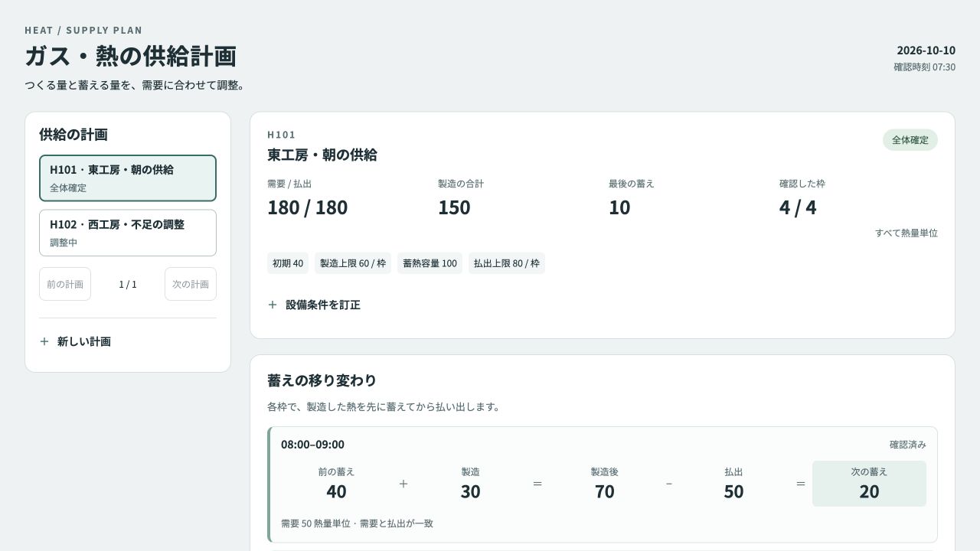This screenshot has height=551, width=980.
Task: Click the 需要 / 払出 value 180 / 180
Action: click(x=307, y=207)
